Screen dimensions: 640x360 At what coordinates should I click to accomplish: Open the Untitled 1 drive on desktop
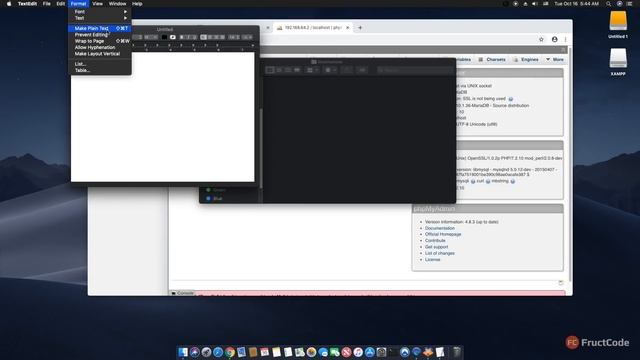coord(618,24)
